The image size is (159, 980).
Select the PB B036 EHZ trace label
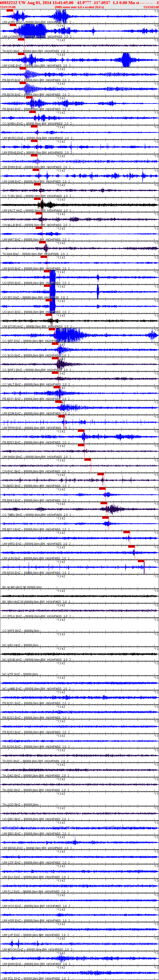pos(36,95)
